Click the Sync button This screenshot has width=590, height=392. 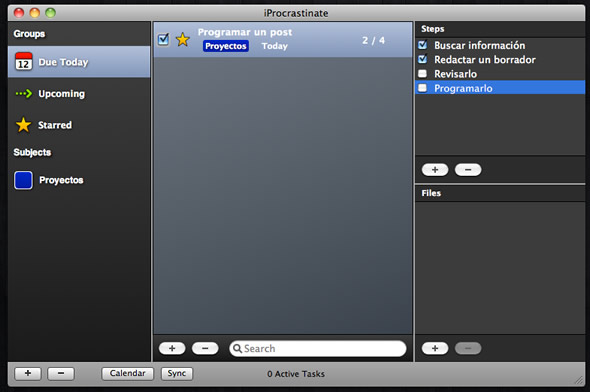click(x=177, y=374)
